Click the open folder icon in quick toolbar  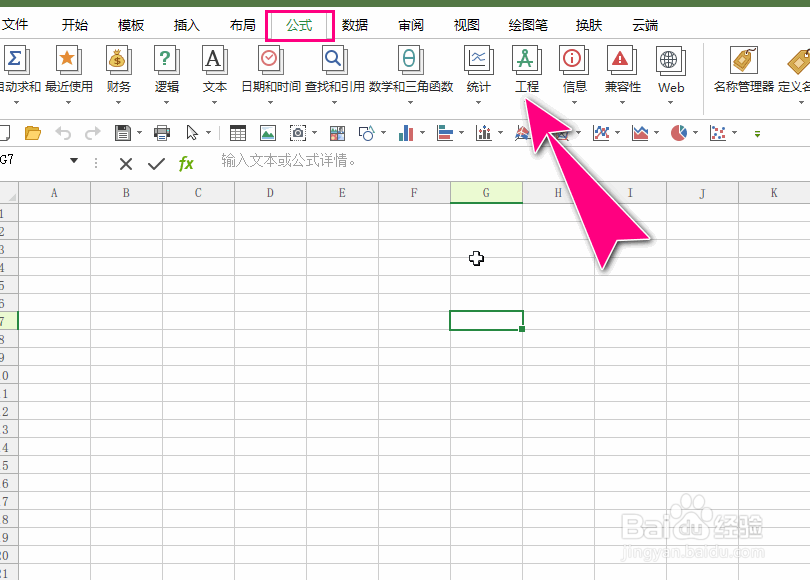[x=33, y=133]
